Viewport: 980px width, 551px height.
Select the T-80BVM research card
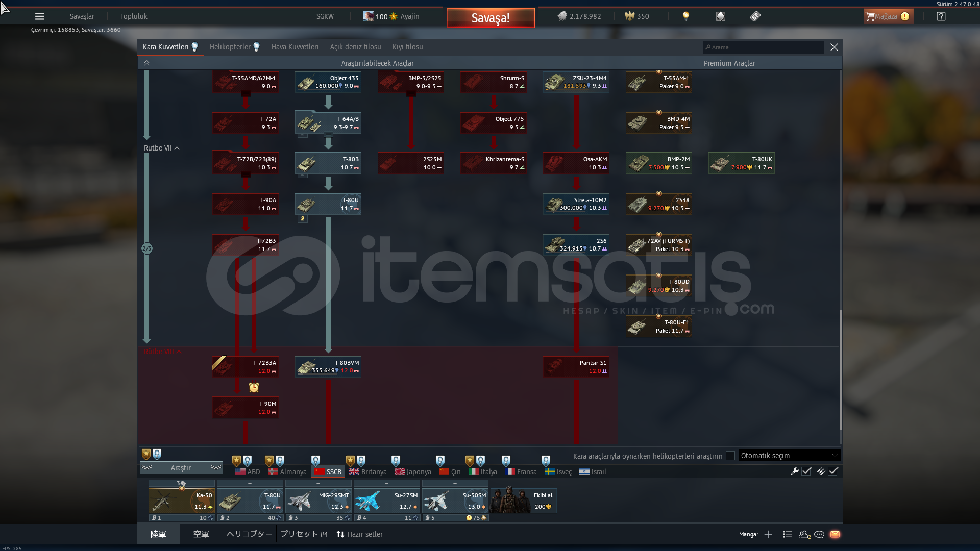tap(328, 367)
